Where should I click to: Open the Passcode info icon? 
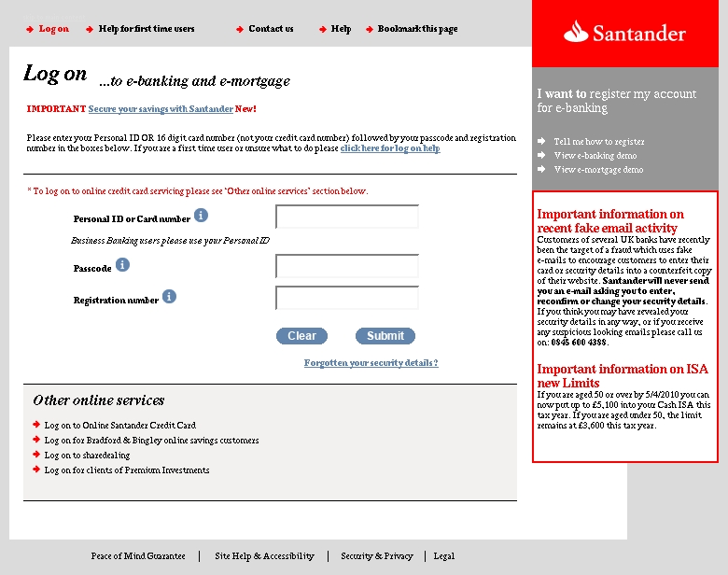(x=122, y=265)
